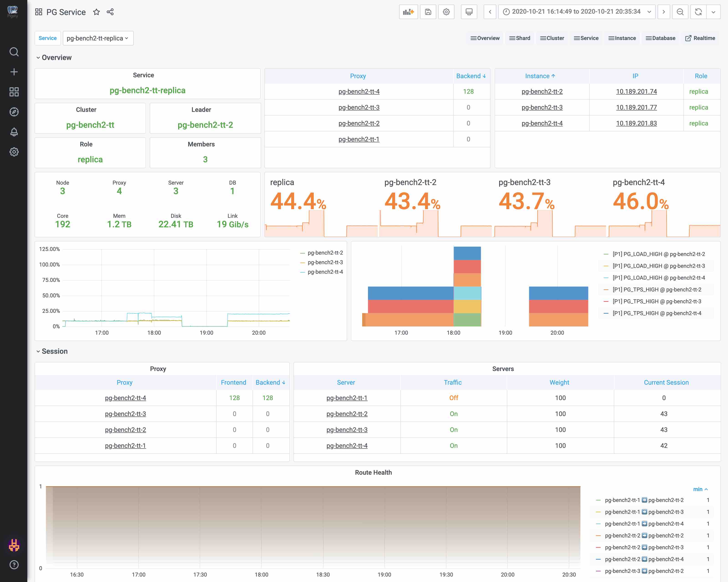Open IP link 10.189.201.77
This screenshot has width=728, height=582.
click(636, 107)
